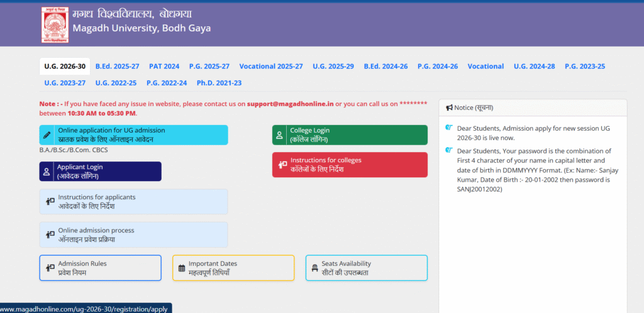This screenshot has height=313, width=644.
Task: Open the PAT 2024 tab
Action: [x=164, y=66]
